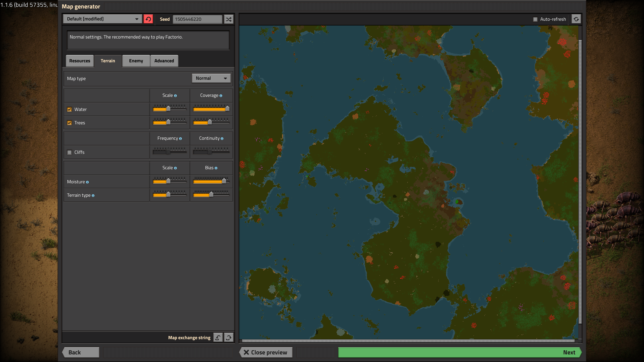644x362 pixels.
Task: Show the Bias info icon
Action: [216, 168]
